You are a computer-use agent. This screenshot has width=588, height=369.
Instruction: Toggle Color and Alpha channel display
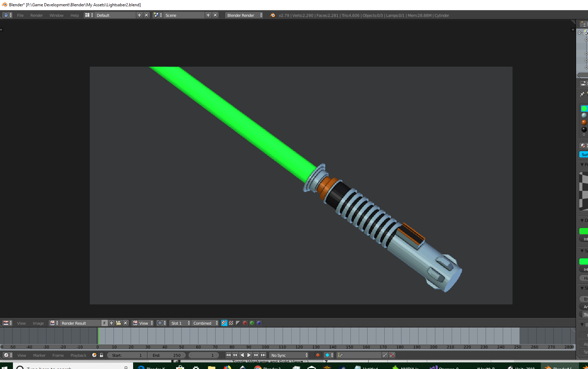point(224,323)
